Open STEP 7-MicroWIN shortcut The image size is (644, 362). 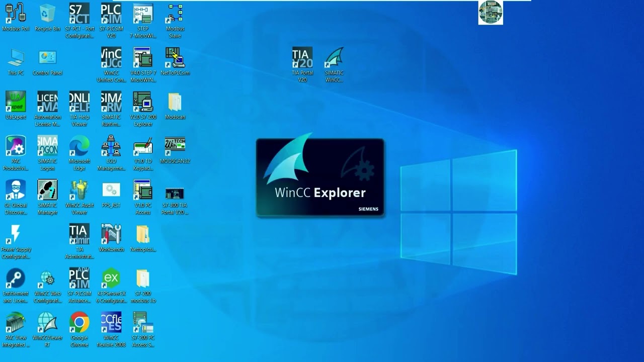tap(143, 21)
